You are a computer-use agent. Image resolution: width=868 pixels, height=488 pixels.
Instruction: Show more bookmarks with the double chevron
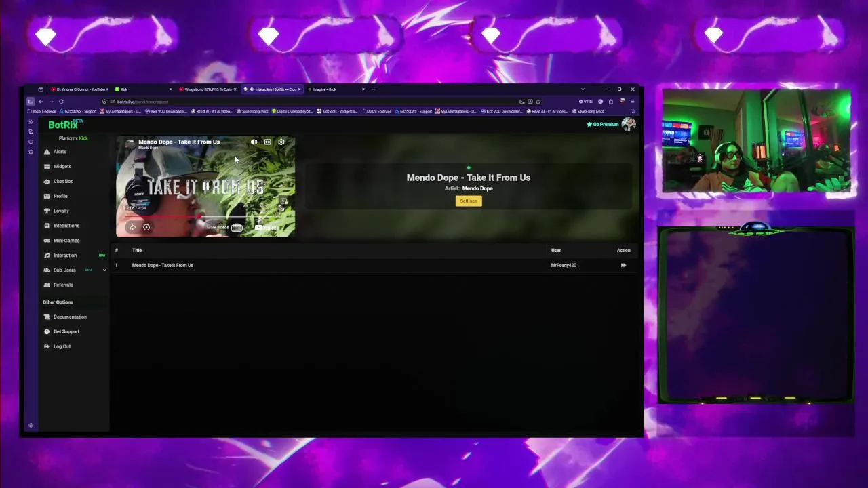click(x=633, y=111)
